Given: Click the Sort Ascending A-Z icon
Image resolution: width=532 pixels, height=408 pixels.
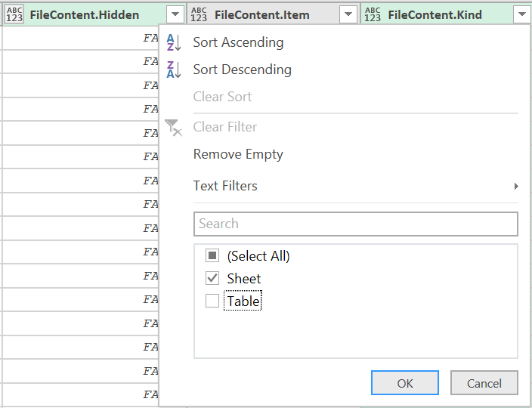Looking at the screenshot, I should tap(173, 43).
